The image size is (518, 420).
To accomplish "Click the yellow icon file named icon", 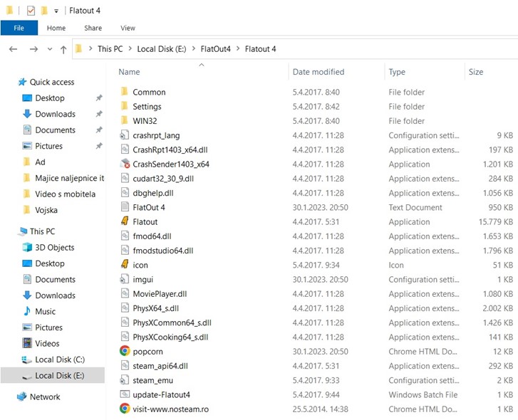I will (x=124, y=266).
